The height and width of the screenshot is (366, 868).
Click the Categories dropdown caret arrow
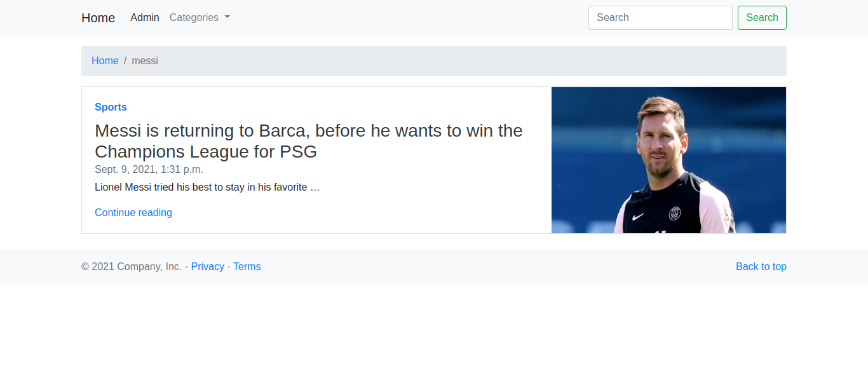point(227,17)
